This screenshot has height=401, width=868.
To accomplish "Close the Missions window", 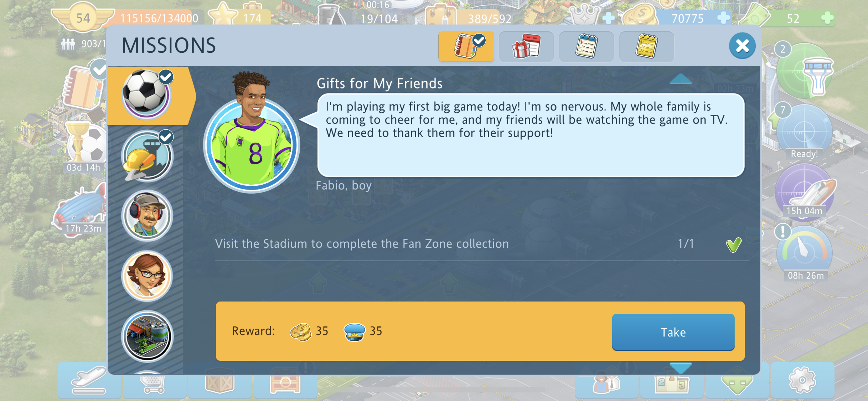I will point(742,46).
